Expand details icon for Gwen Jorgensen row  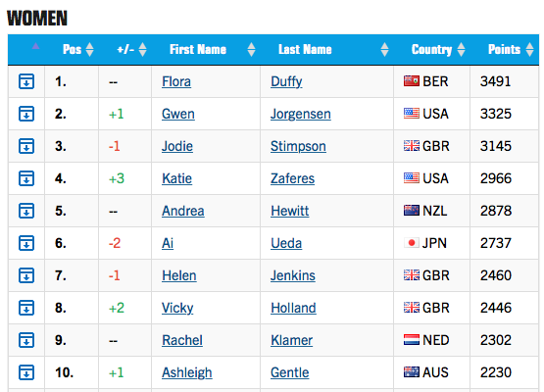(x=26, y=114)
